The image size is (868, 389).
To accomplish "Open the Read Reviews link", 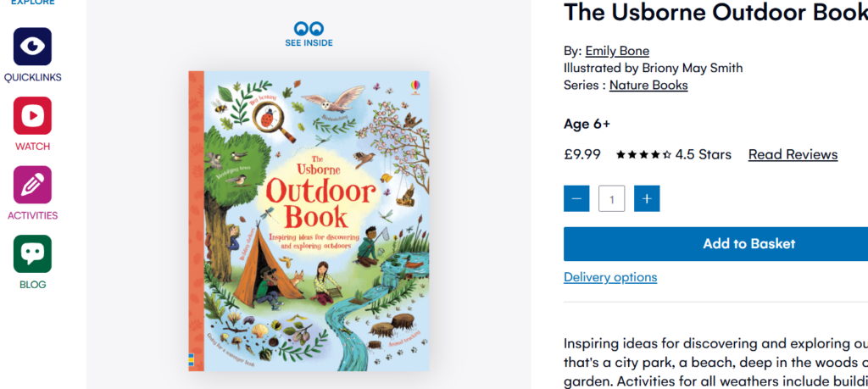I will tap(793, 154).
